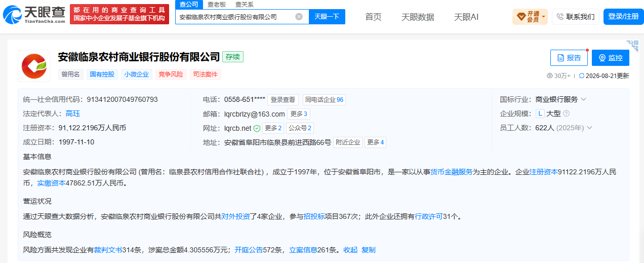
Task: Open the company logo thumbnail
Action: pyautogui.click(x=34, y=66)
